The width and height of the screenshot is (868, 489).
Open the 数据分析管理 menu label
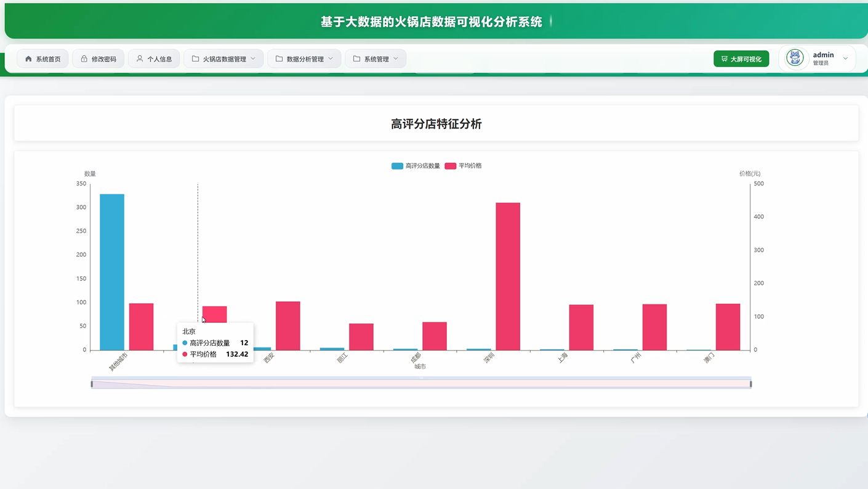click(305, 59)
